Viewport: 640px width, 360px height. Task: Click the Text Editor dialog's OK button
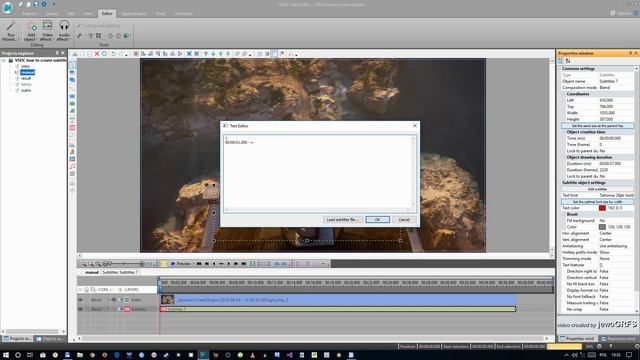click(x=378, y=220)
